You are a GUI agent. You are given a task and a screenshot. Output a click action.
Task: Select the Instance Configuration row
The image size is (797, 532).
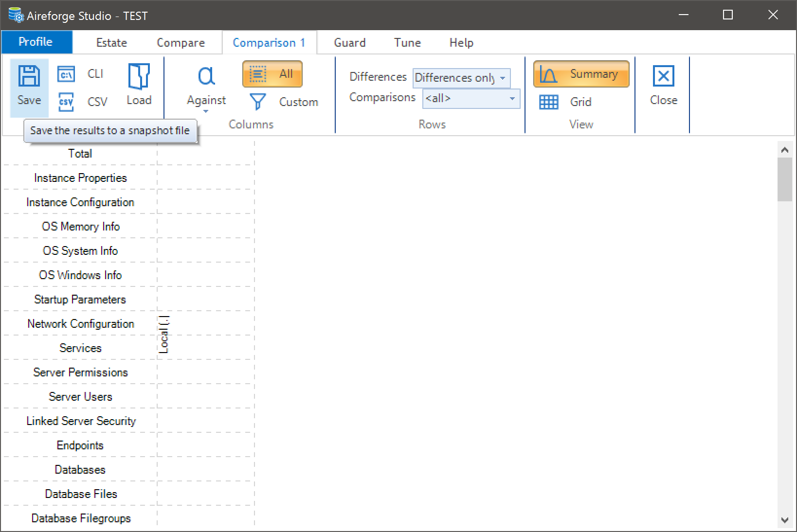(80, 202)
